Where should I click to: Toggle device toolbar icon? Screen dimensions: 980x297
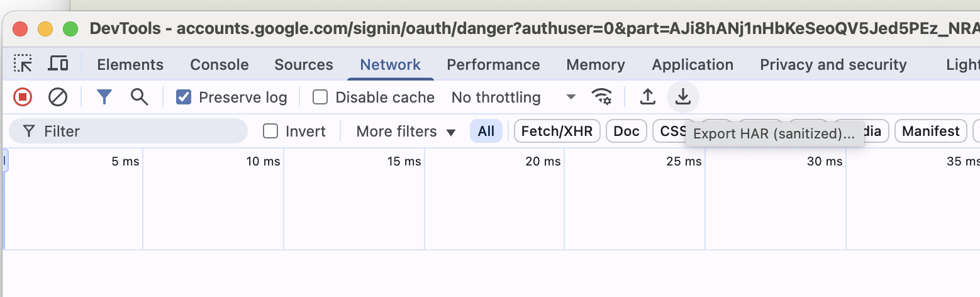[x=58, y=64]
